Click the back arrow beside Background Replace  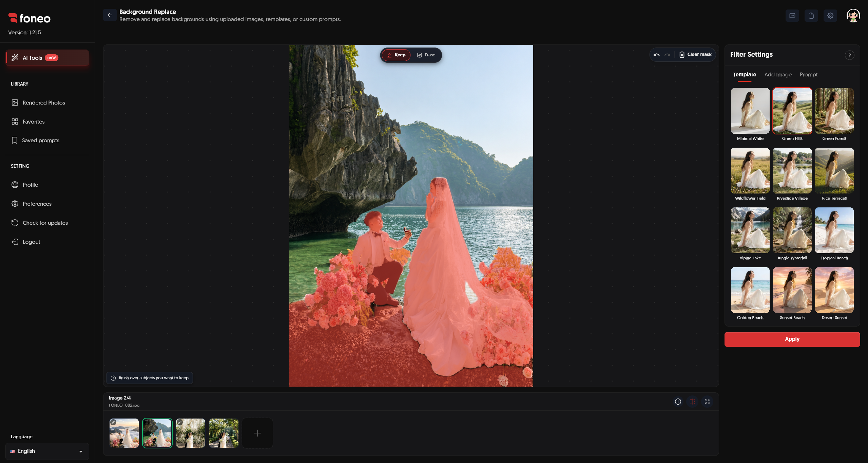[x=110, y=15]
